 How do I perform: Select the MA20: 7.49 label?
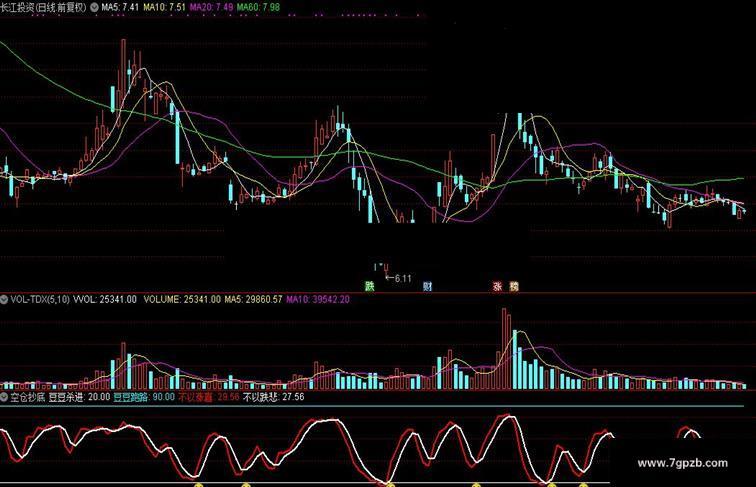click(211, 7)
